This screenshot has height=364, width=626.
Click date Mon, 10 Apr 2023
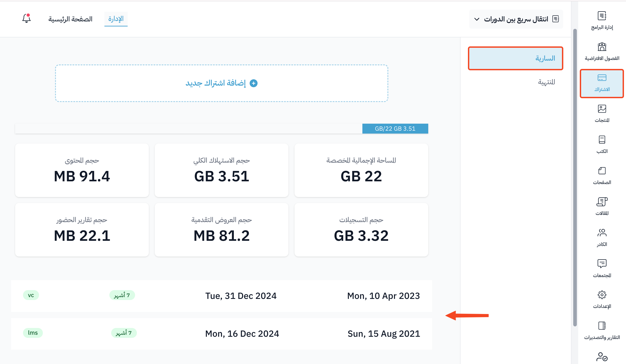tap(383, 296)
